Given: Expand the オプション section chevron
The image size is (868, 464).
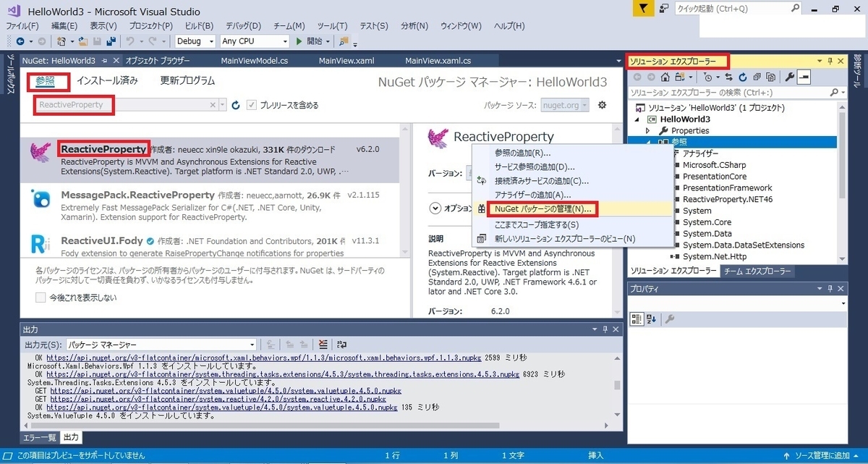Looking at the screenshot, I should (435, 208).
